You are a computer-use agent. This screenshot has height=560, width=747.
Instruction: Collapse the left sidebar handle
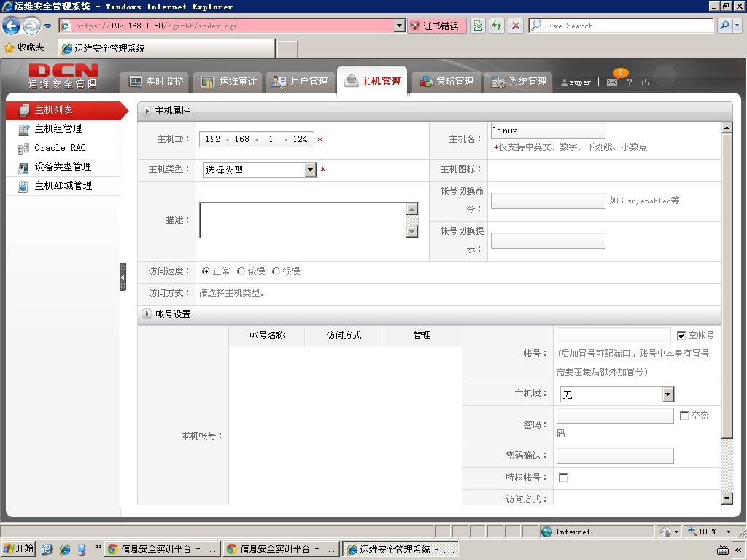coord(123,276)
